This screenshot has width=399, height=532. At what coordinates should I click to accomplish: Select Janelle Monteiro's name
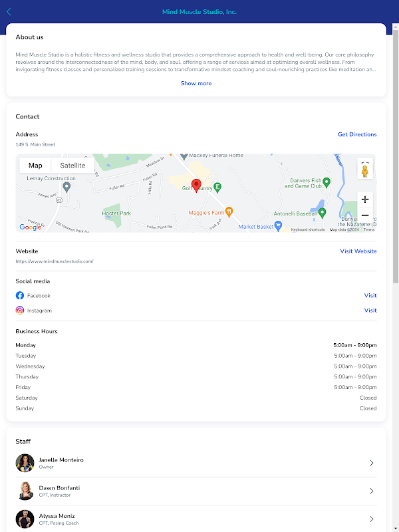[61, 460]
